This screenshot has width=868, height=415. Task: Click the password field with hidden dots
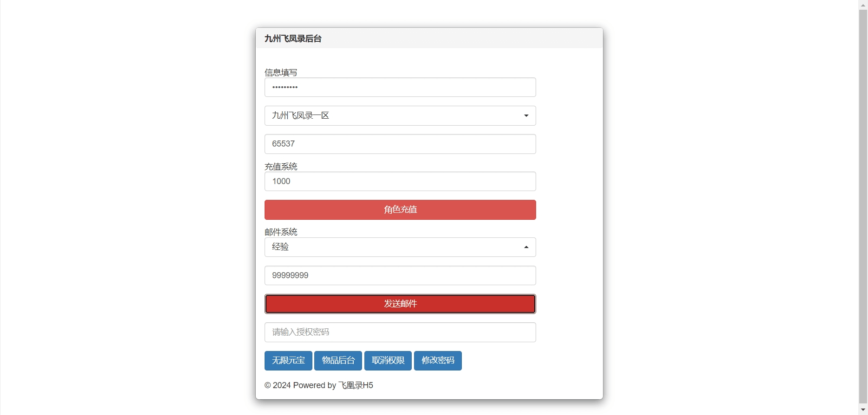click(400, 87)
